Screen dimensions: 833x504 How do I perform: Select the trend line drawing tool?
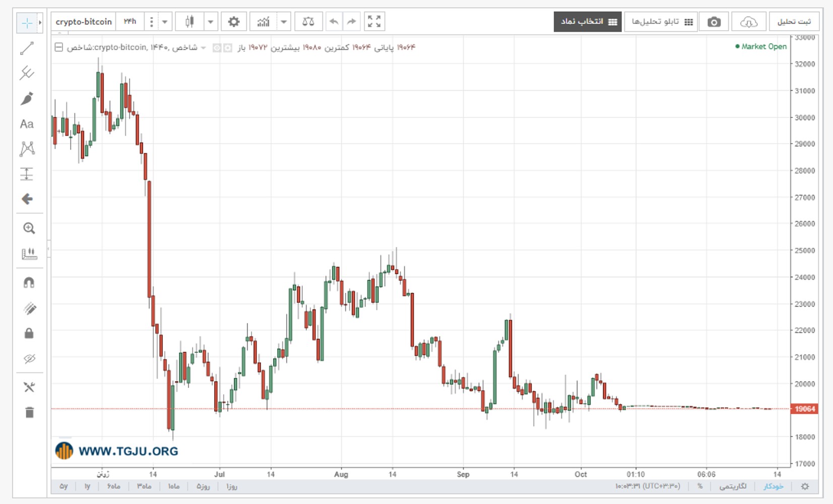coord(27,48)
